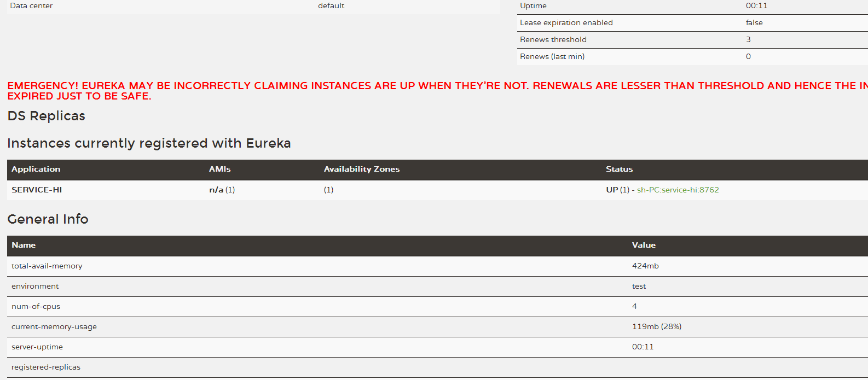This screenshot has width=868, height=380.
Task: Click the 'AMIs' column header
Action: pyautogui.click(x=219, y=169)
